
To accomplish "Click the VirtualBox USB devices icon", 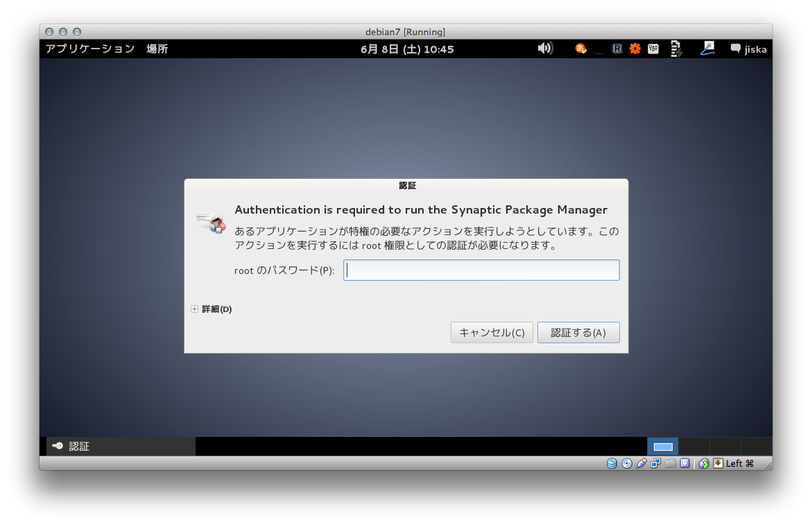I will click(641, 463).
